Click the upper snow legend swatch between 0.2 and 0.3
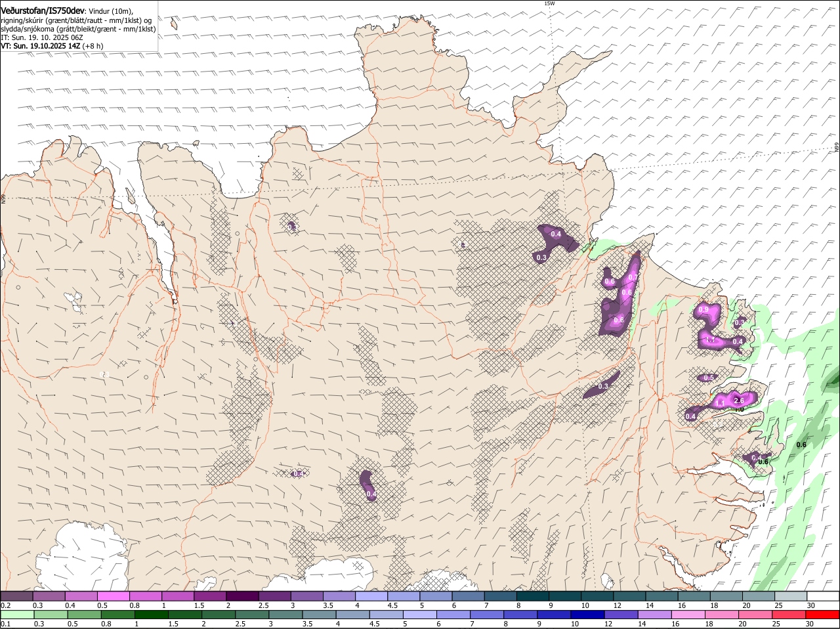 coord(16,596)
